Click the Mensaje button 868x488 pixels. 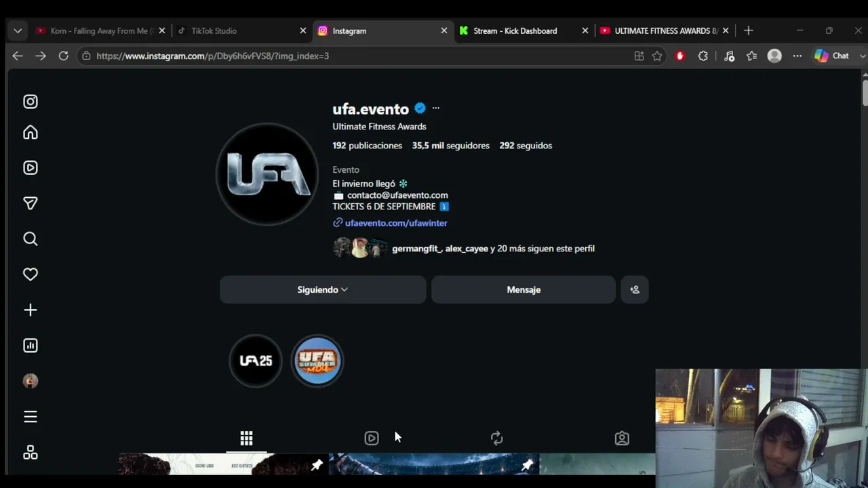pos(524,289)
